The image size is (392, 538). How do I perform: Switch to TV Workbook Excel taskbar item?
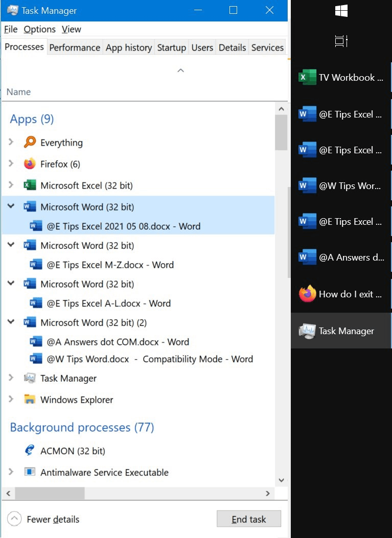[341, 77]
